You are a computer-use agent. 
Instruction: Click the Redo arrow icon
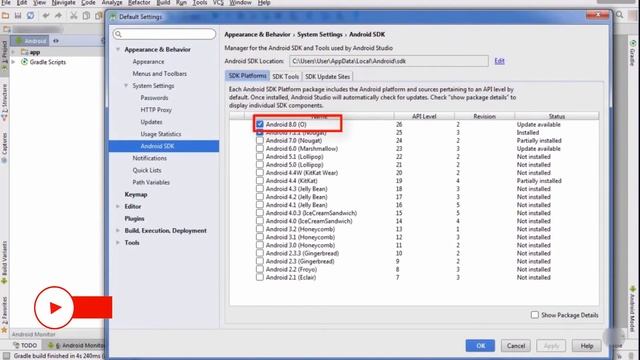(58, 16)
